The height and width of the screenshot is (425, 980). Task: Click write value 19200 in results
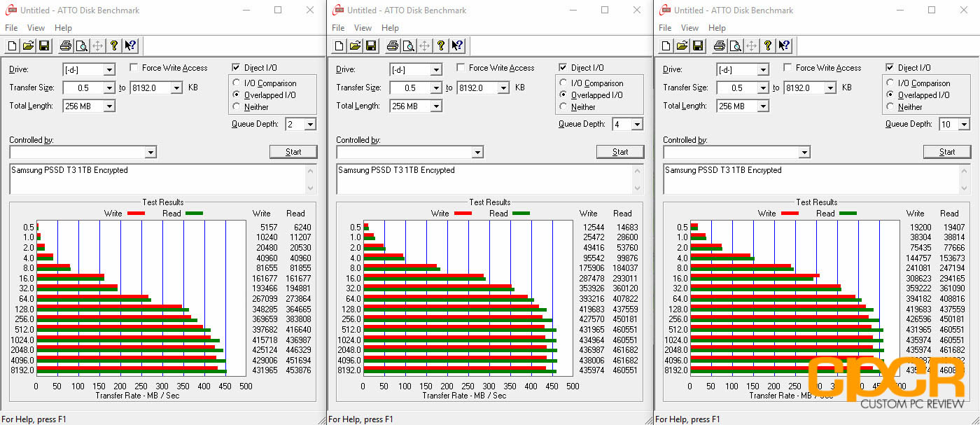(x=920, y=227)
